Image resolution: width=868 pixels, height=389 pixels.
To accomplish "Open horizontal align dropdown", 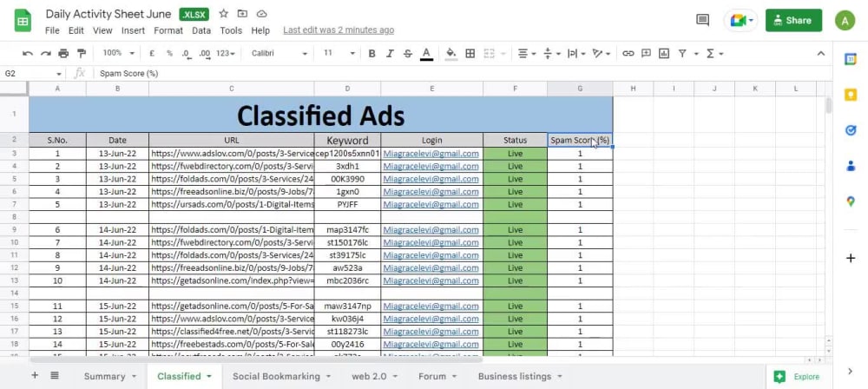I will pos(527,54).
